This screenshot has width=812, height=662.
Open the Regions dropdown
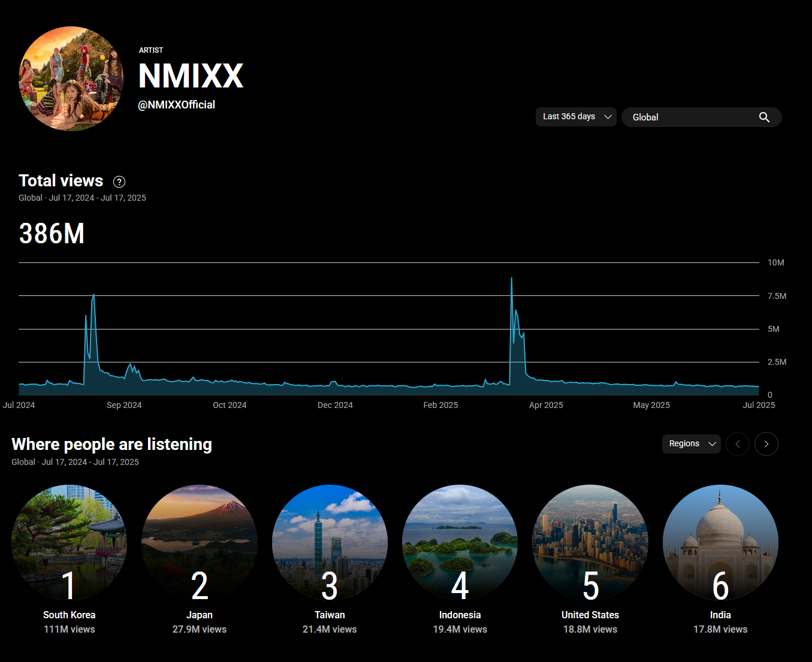pos(692,444)
